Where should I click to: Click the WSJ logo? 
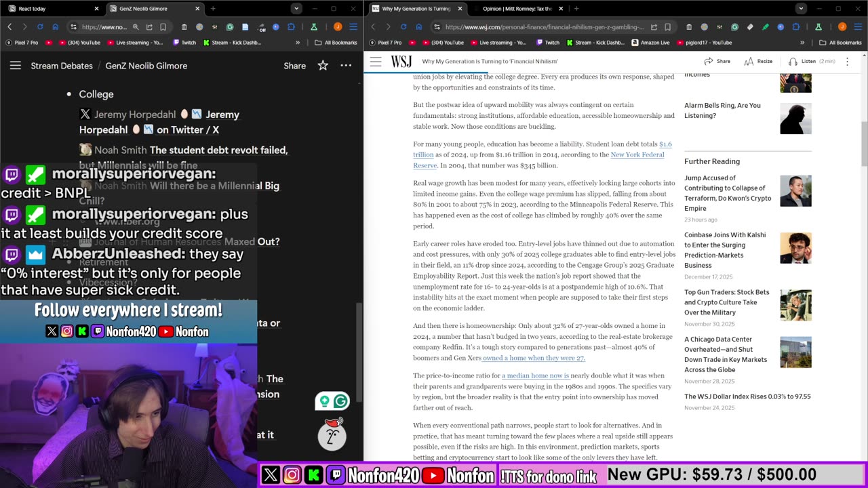tap(401, 61)
